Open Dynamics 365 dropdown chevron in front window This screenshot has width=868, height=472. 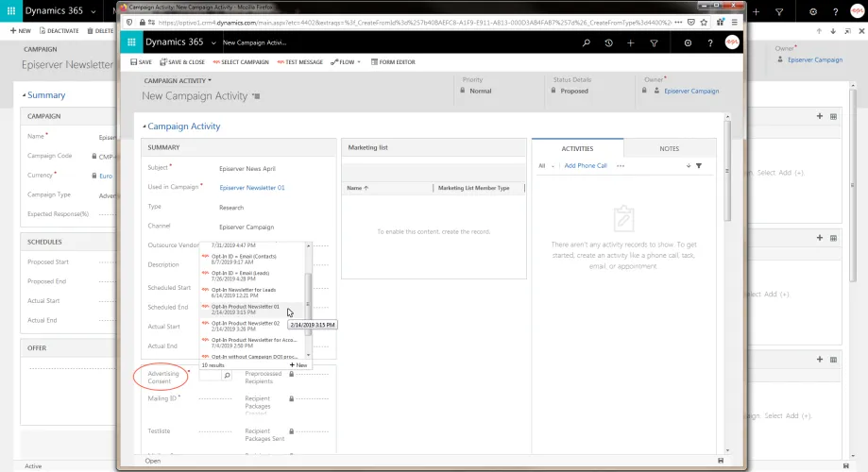coord(213,42)
